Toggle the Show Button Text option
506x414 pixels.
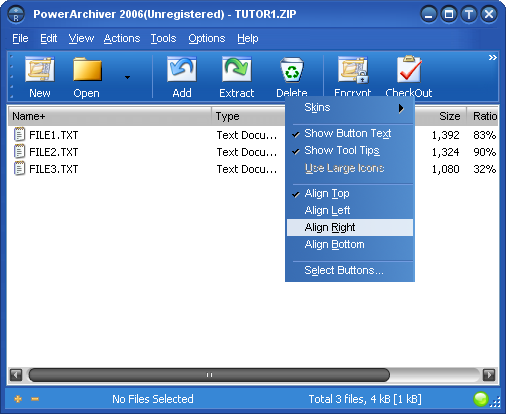pyautogui.click(x=350, y=134)
